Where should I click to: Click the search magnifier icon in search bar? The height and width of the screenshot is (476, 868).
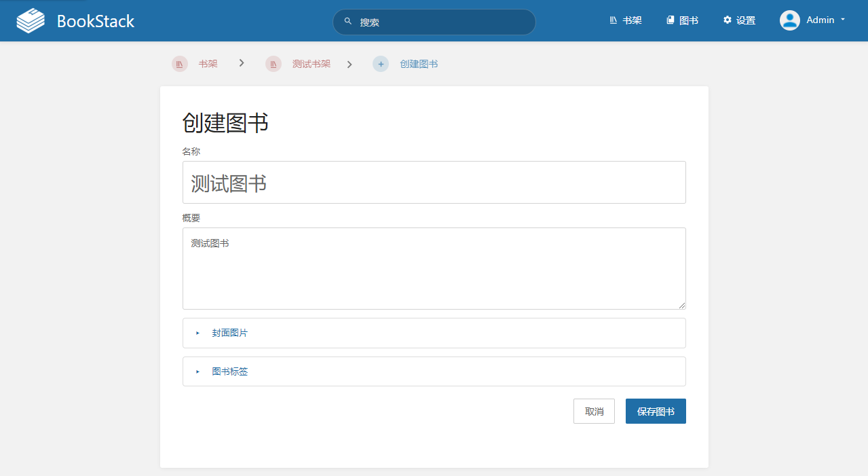pyautogui.click(x=347, y=21)
